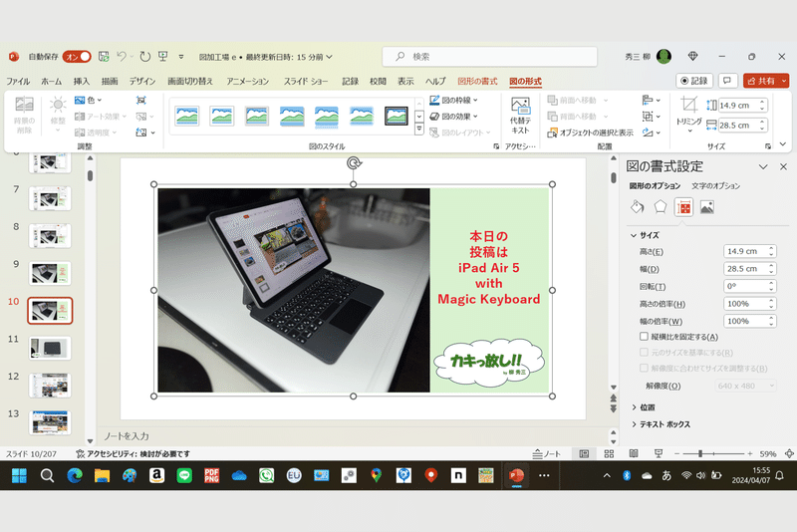This screenshot has width=797, height=532.
Task: Open the align objects icon dropdown
Action: (651, 100)
